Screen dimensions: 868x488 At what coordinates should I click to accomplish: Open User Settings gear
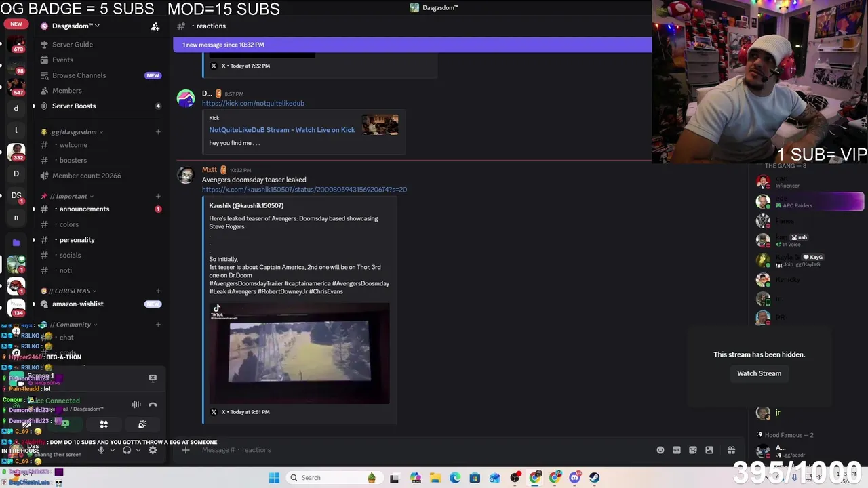pos(153,450)
